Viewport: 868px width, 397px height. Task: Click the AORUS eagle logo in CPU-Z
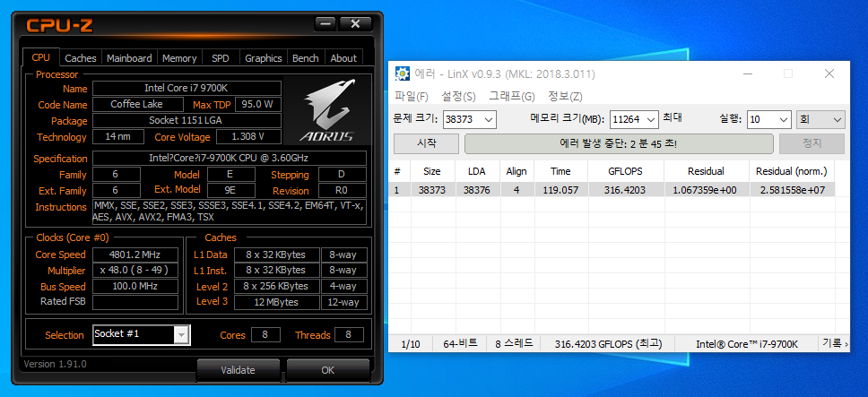pos(326,110)
